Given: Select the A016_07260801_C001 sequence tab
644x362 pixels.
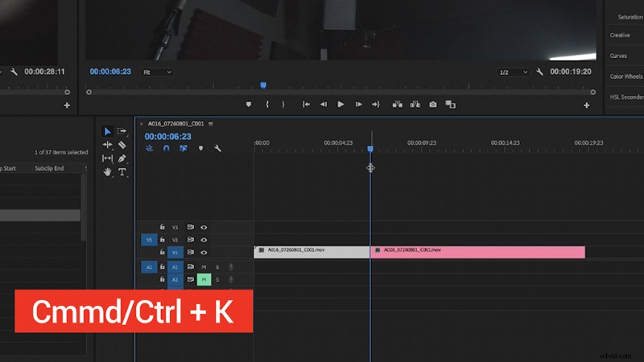Looking at the screenshot, I should (x=175, y=124).
